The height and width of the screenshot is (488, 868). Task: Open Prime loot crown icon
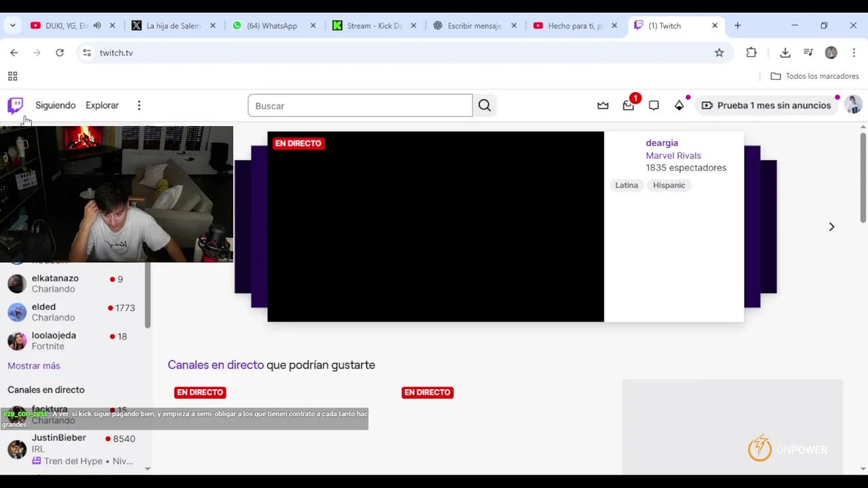coord(603,106)
